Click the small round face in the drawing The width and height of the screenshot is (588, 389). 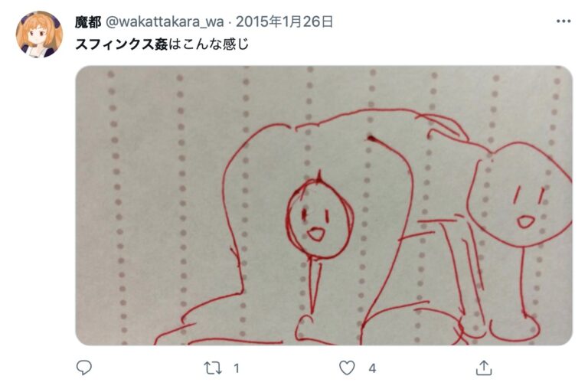pos(320,219)
